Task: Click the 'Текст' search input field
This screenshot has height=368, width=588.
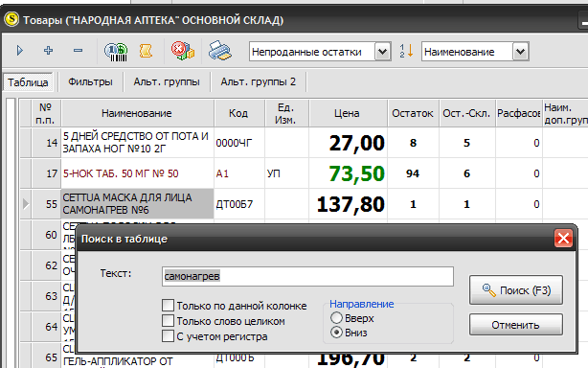Action: tap(307, 276)
